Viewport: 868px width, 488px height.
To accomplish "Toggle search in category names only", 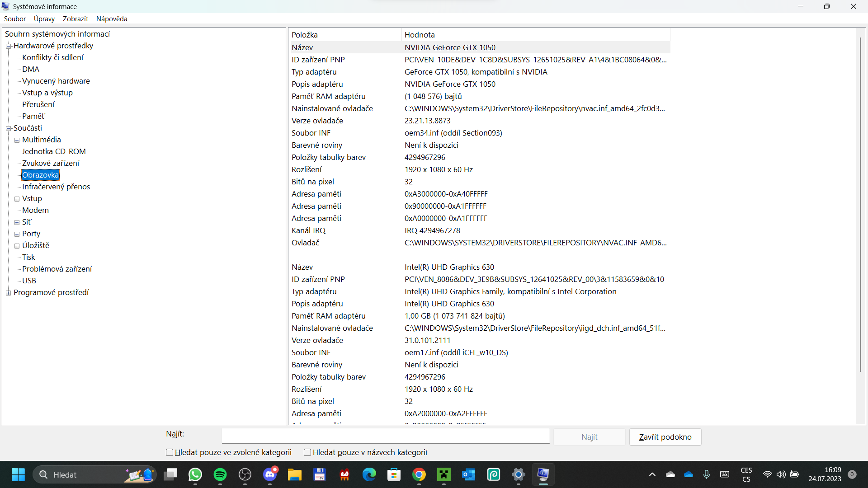I will (307, 452).
